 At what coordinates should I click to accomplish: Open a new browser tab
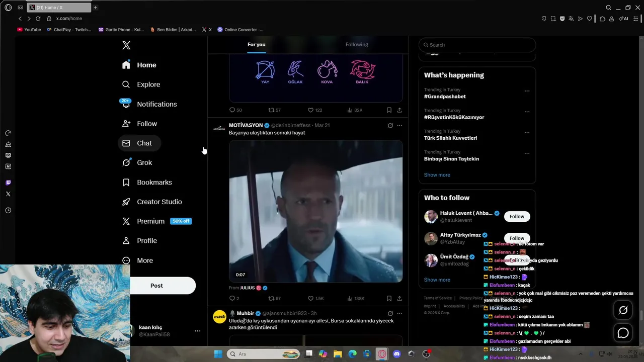point(95,8)
